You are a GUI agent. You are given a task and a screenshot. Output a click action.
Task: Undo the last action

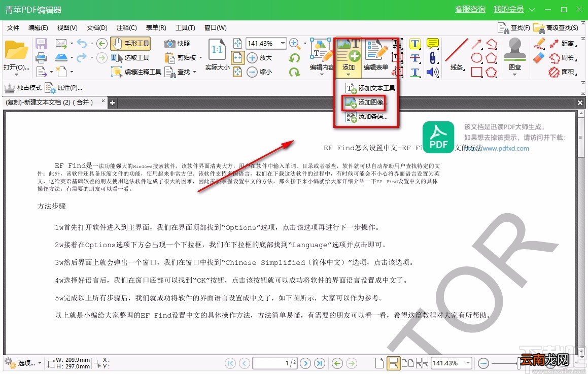pyautogui.click(x=82, y=44)
